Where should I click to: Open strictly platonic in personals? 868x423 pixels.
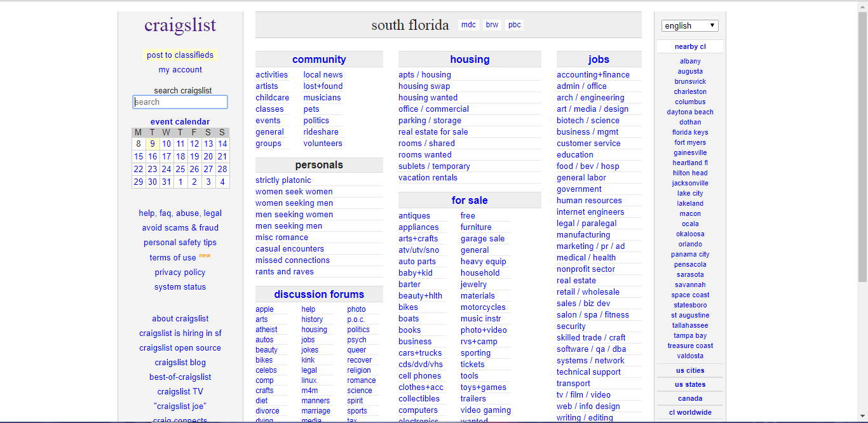(283, 180)
